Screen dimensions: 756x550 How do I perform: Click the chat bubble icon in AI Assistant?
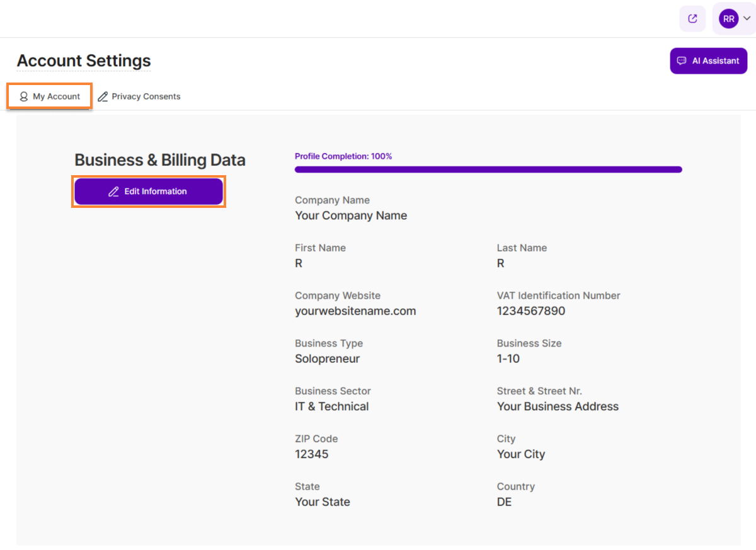tap(681, 61)
